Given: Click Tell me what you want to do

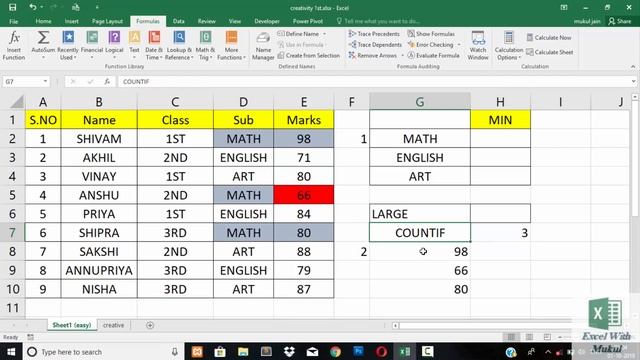Looking at the screenshot, I should [x=378, y=21].
